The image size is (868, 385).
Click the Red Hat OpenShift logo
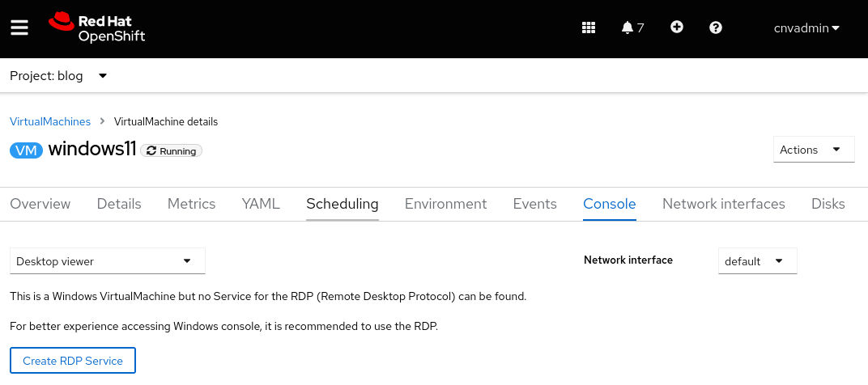(x=97, y=28)
